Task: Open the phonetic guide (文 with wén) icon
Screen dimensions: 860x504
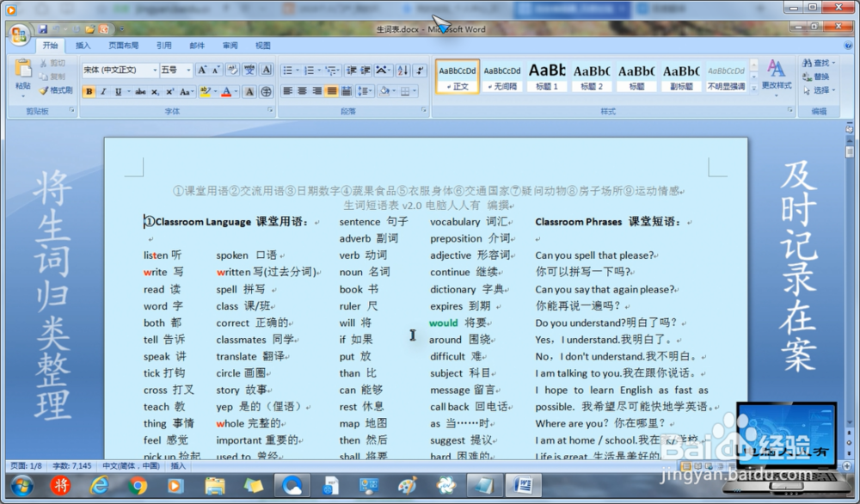Action: point(249,70)
